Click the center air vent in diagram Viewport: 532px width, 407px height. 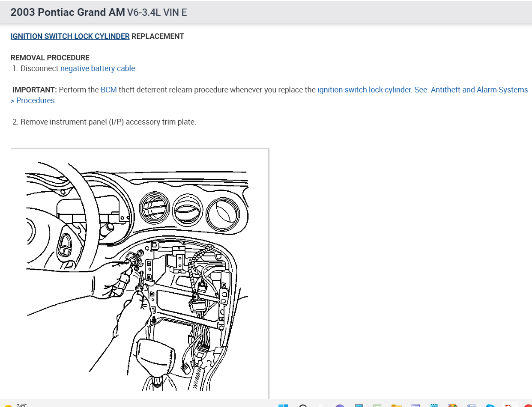click(x=186, y=211)
